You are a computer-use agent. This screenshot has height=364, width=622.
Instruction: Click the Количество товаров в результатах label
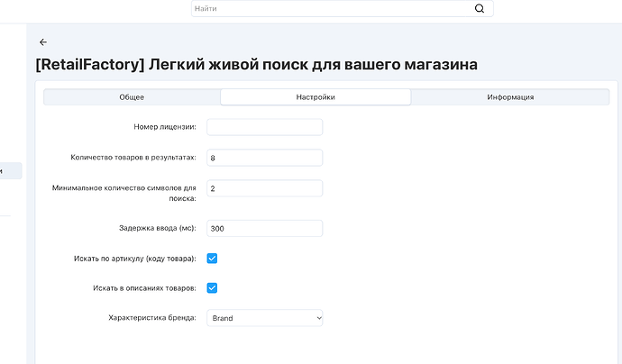133,158
